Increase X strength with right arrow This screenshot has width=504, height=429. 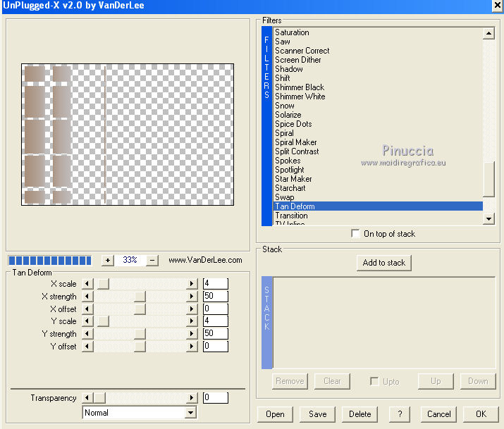point(192,296)
